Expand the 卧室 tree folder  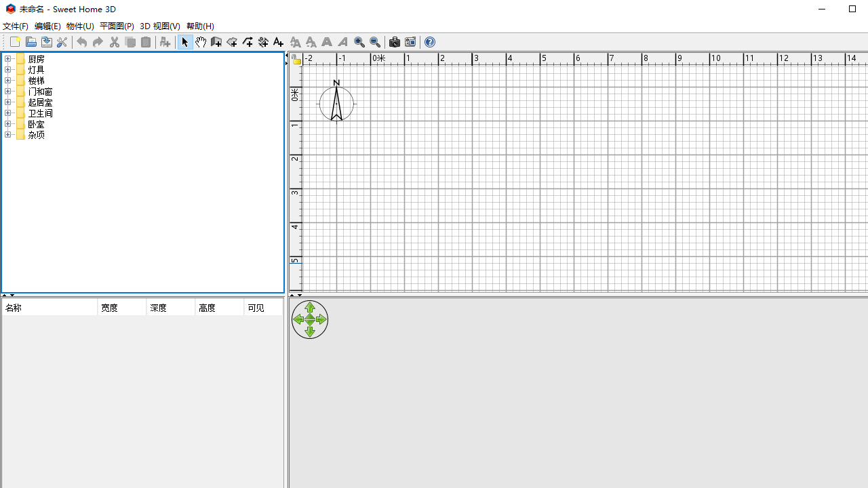7,124
